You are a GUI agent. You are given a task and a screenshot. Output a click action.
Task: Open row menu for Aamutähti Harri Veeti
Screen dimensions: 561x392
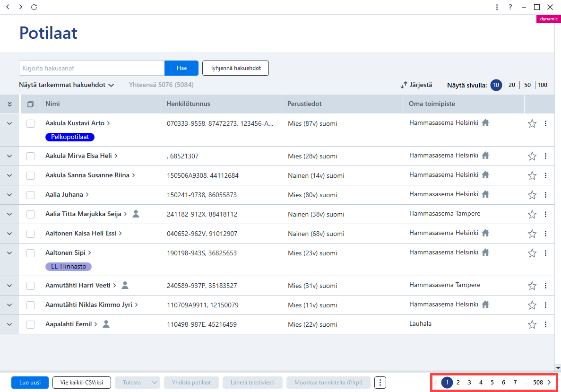coord(545,286)
